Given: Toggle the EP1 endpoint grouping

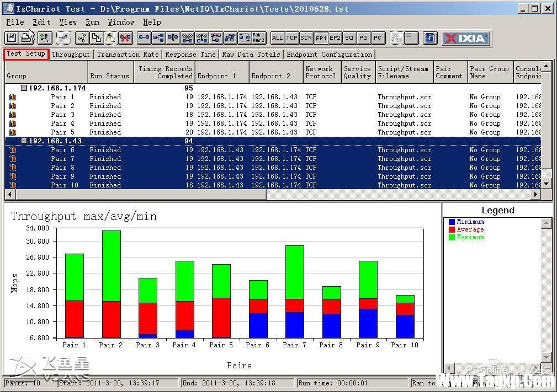Looking at the screenshot, I should [321, 38].
